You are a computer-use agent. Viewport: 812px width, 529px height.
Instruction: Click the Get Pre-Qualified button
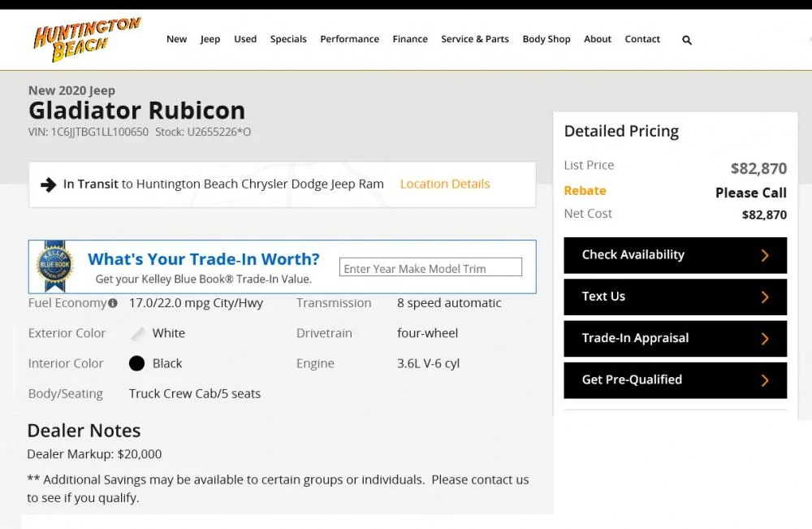[x=676, y=380]
